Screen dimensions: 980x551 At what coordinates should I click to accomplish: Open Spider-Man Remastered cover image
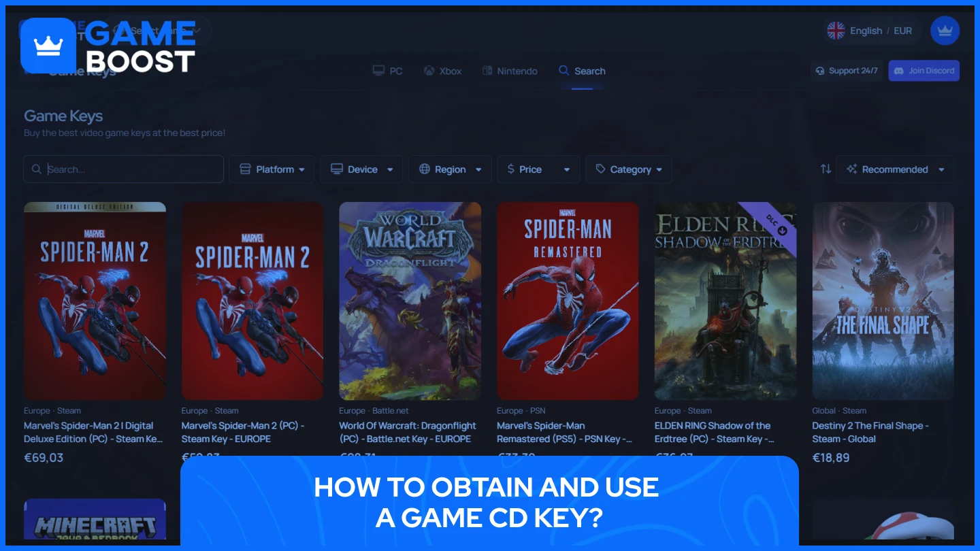click(568, 301)
